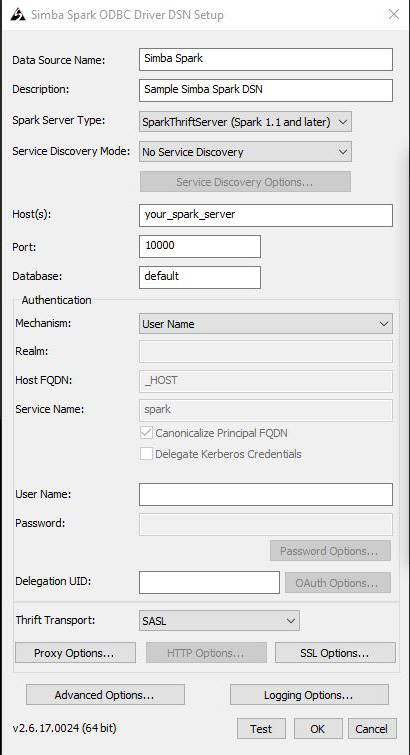The width and height of the screenshot is (410, 755).
Task: Open the Service Discovery Mode dropdown
Action: tap(245, 152)
